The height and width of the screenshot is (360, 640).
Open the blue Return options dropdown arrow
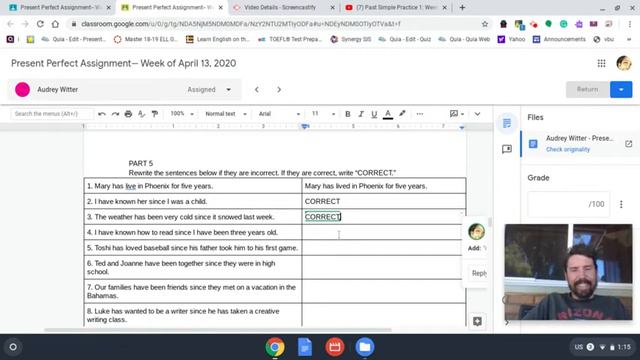(x=621, y=89)
